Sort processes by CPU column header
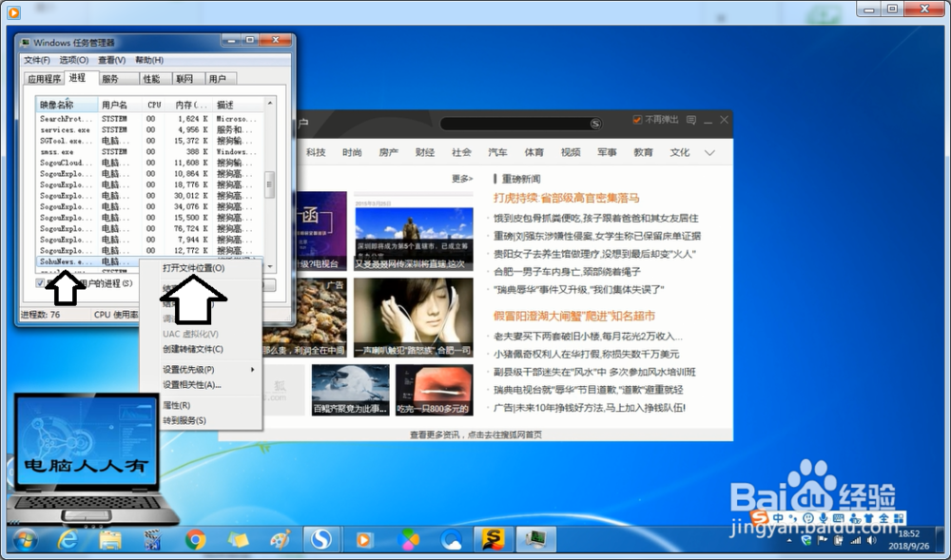Image resolution: width=951 pixels, height=560 pixels. [155, 105]
